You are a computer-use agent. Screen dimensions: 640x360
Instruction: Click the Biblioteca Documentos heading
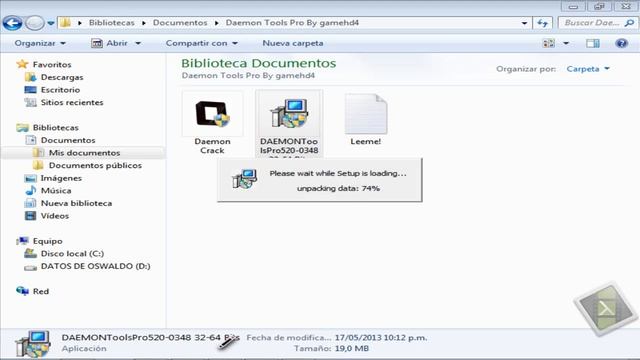click(x=259, y=63)
